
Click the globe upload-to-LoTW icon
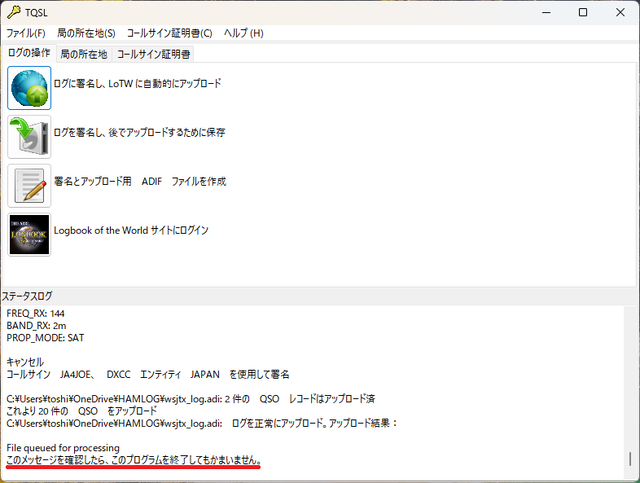point(29,88)
